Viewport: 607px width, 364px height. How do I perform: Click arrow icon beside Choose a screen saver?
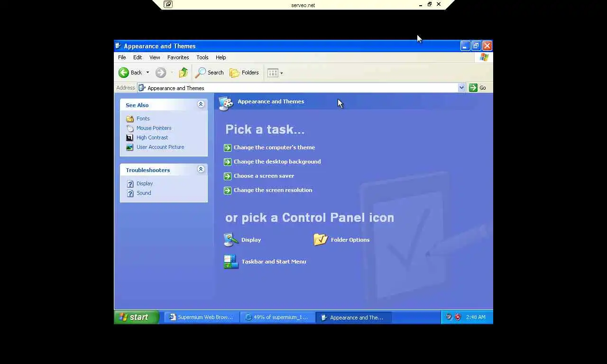[x=228, y=176]
